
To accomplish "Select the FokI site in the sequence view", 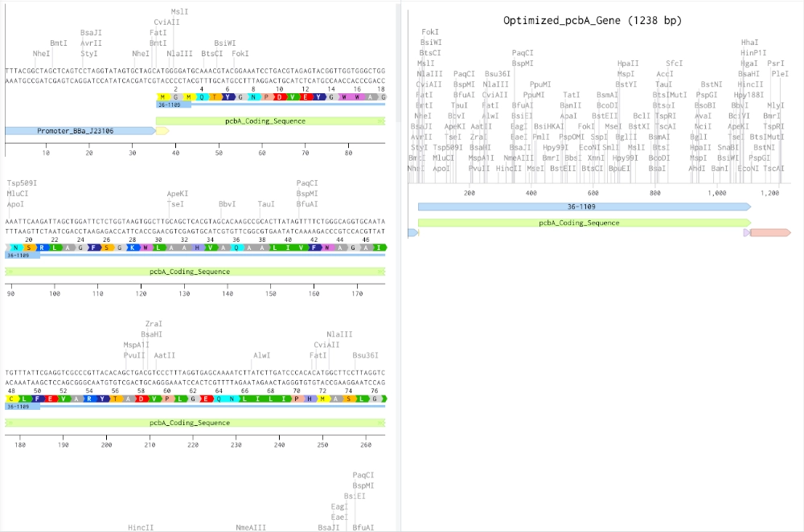I will (240, 54).
